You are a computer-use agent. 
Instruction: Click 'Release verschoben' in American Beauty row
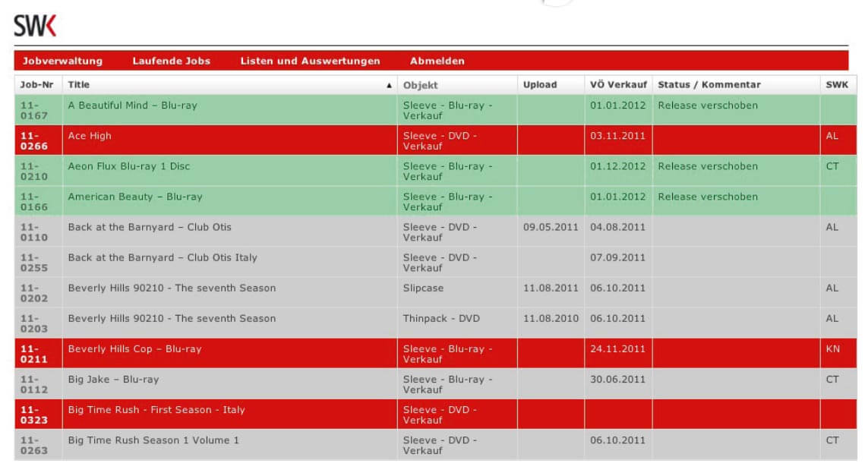[708, 197]
